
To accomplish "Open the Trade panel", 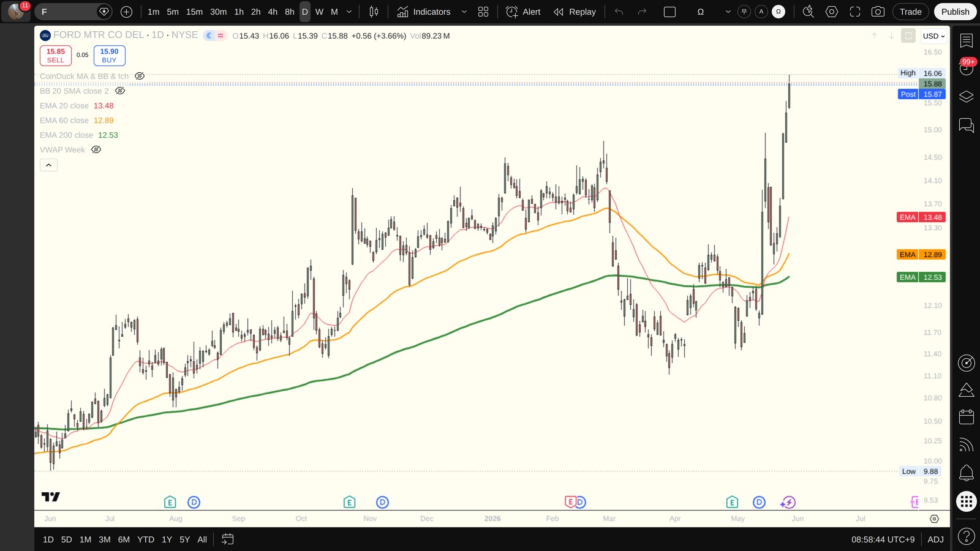I will [911, 12].
